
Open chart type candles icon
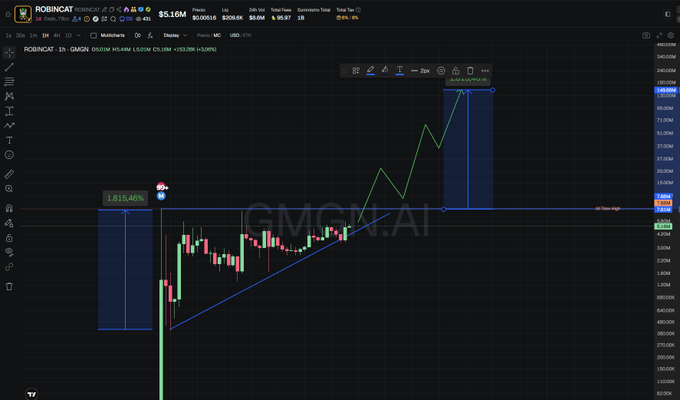[x=137, y=36]
